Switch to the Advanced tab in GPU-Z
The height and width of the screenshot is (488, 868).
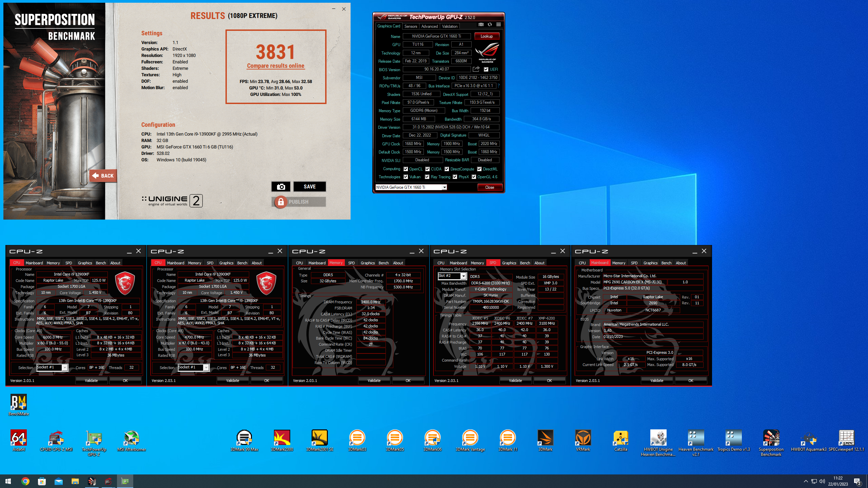click(x=430, y=26)
